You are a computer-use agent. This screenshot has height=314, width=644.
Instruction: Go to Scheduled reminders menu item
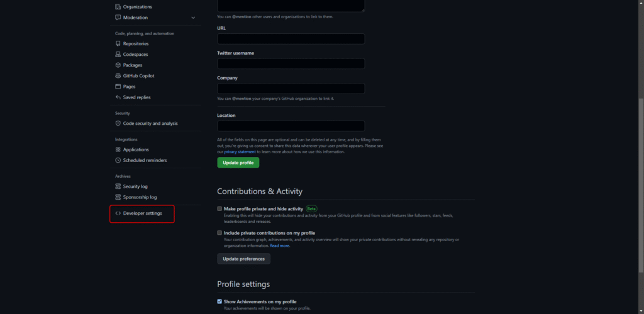tap(145, 160)
